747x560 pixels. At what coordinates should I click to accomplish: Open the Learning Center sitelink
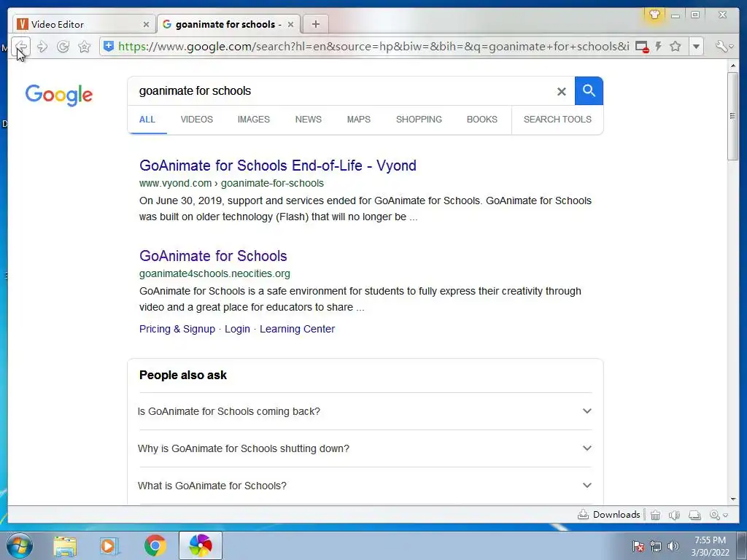[x=298, y=329]
